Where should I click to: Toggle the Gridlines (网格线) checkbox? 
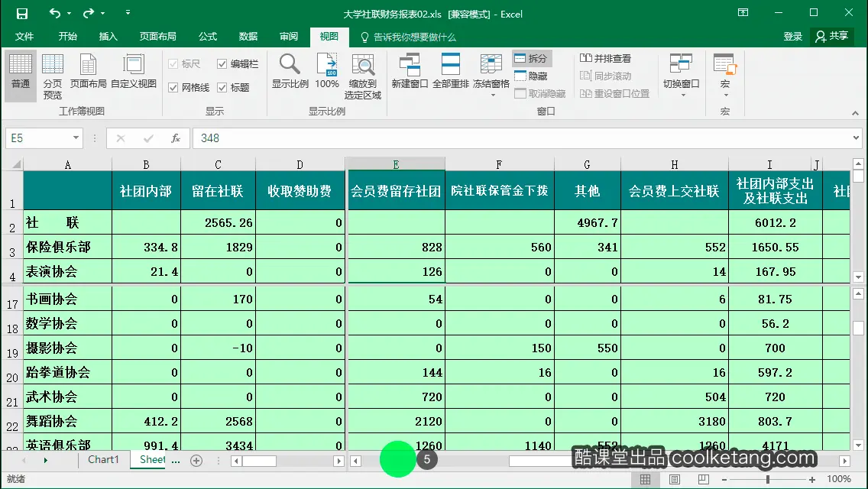pos(189,88)
